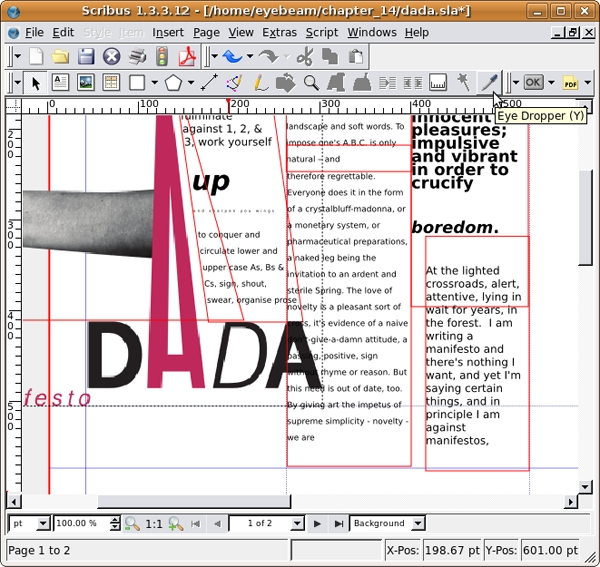This screenshot has width=600, height=567.
Task: Select the Insert Line tool
Action: pyautogui.click(x=210, y=82)
